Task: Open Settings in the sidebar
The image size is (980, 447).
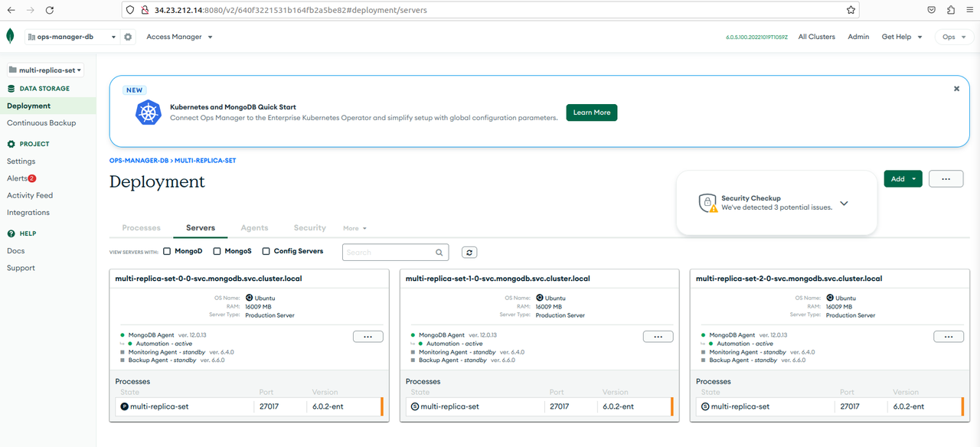Action: 21,162
